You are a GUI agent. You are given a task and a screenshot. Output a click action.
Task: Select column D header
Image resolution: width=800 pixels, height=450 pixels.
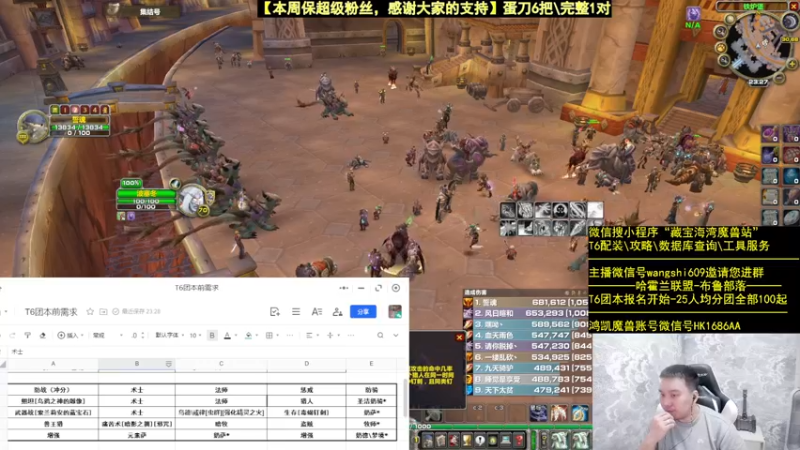point(307,364)
